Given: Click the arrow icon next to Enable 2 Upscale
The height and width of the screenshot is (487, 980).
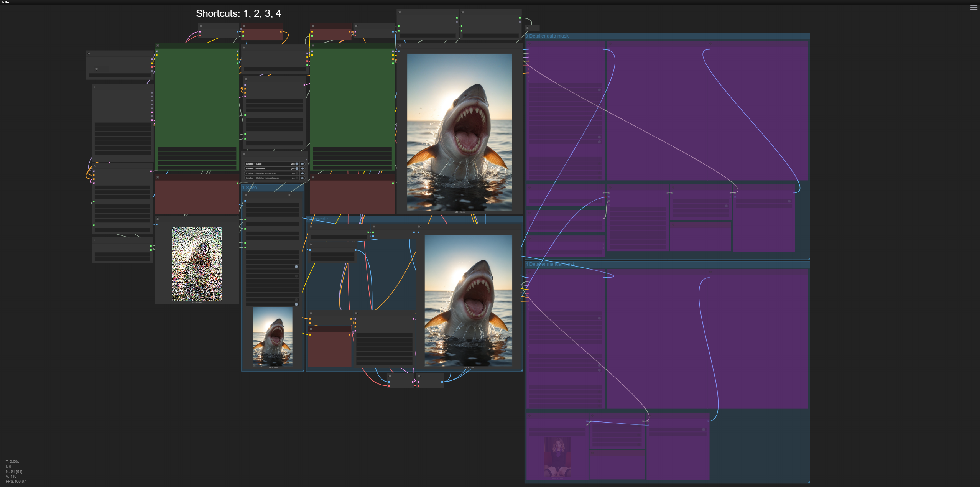Looking at the screenshot, I should pos(303,169).
